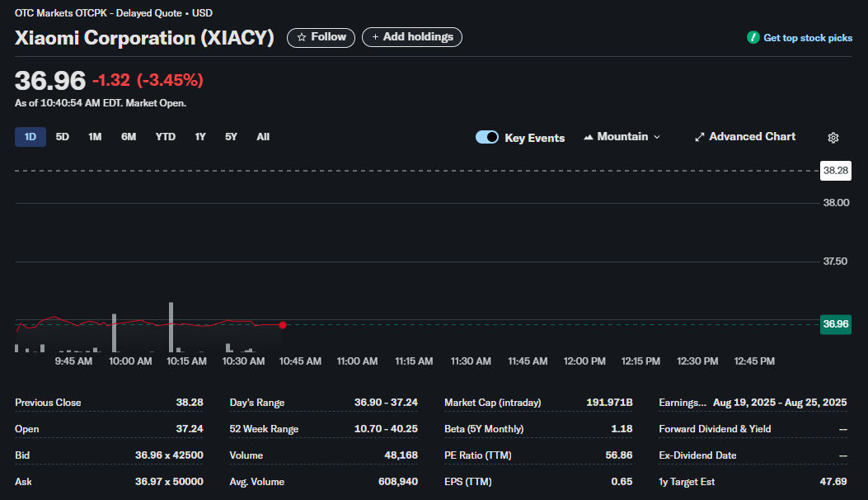Open Get top stock picks link
This screenshot has height=500, width=868.
(x=808, y=38)
